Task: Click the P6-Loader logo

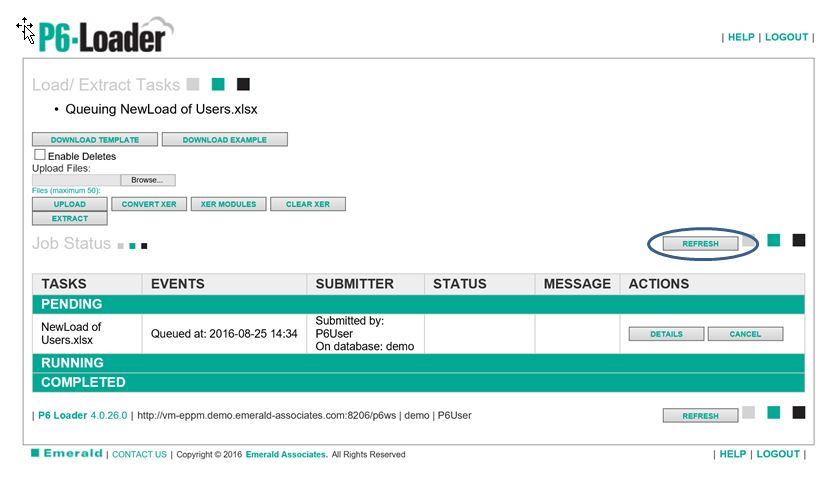Action: [x=100, y=36]
